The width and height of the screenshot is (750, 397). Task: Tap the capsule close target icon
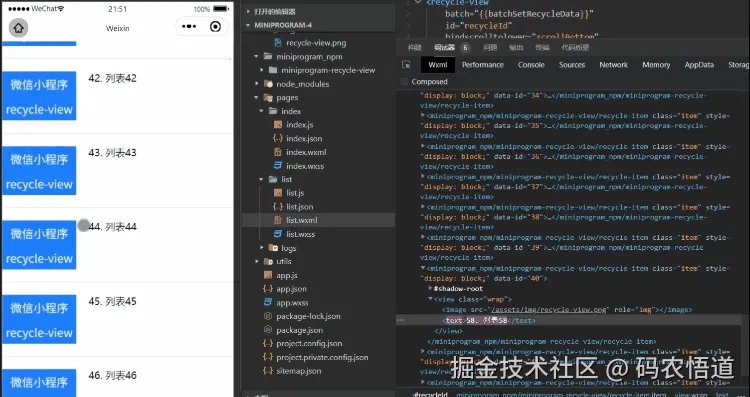coord(216,26)
